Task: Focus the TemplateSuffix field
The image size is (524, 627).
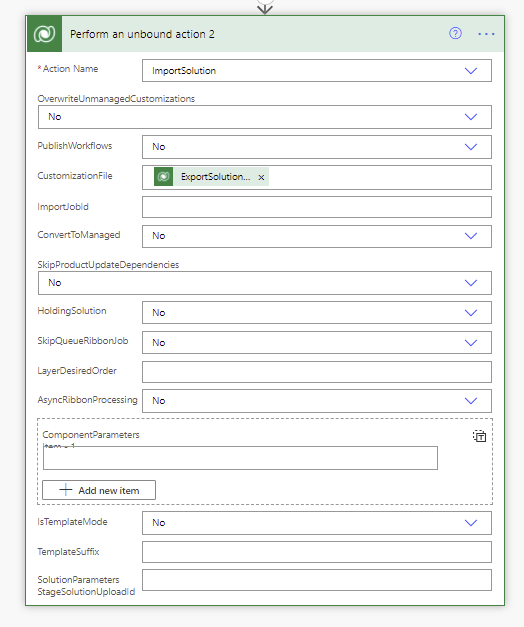Action: [317, 552]
